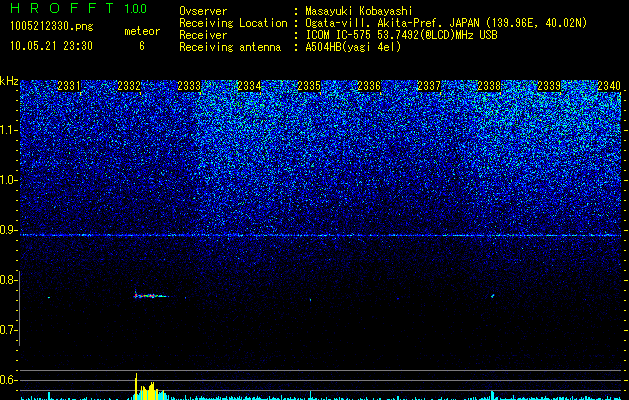Click time marker 2332

(x=129, y=86)
